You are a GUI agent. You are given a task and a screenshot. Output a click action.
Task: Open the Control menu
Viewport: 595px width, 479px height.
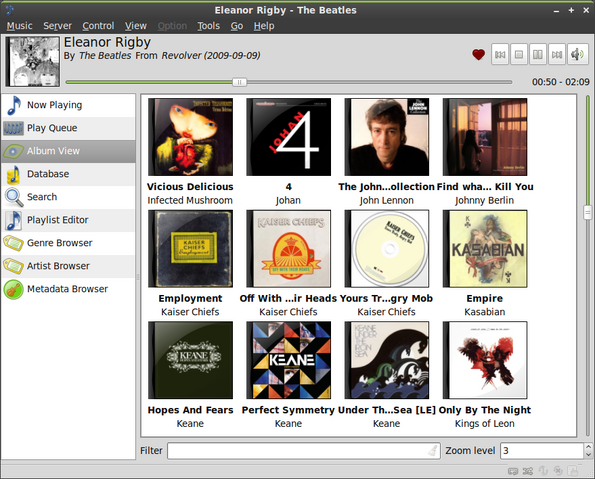click(x=98, y=26)
